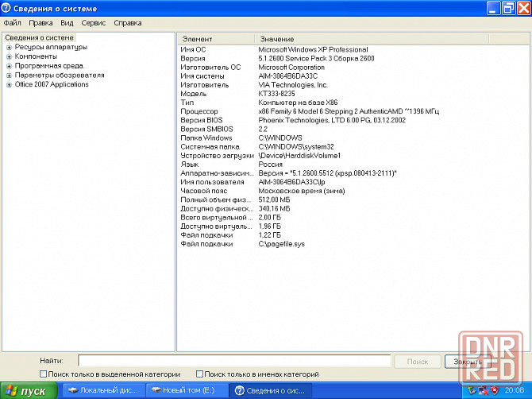Viewport: 532px width, 399px height.
Task: Open the пуск Start button
Action: pyautogui.click(x=29, y=390)
